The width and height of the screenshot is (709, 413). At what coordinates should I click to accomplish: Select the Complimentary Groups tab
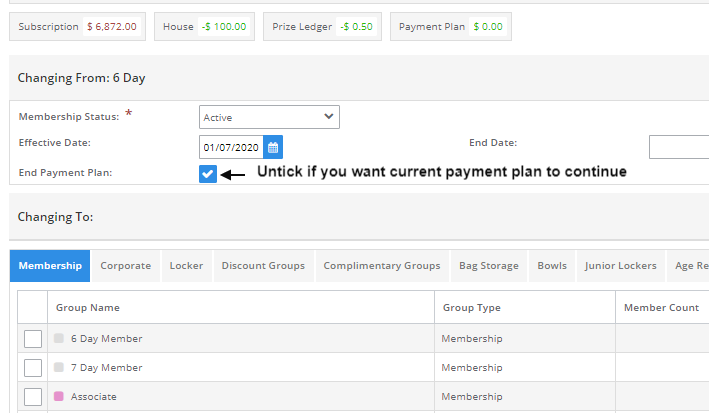(x=382, y=266)
